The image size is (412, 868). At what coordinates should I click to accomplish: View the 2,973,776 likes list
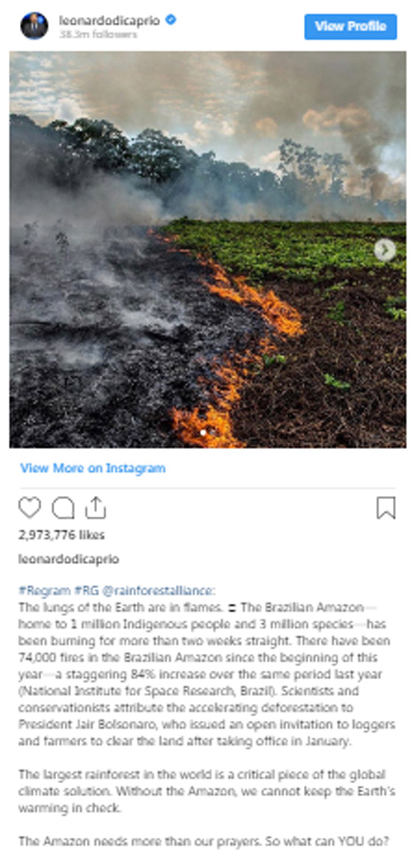61,534
